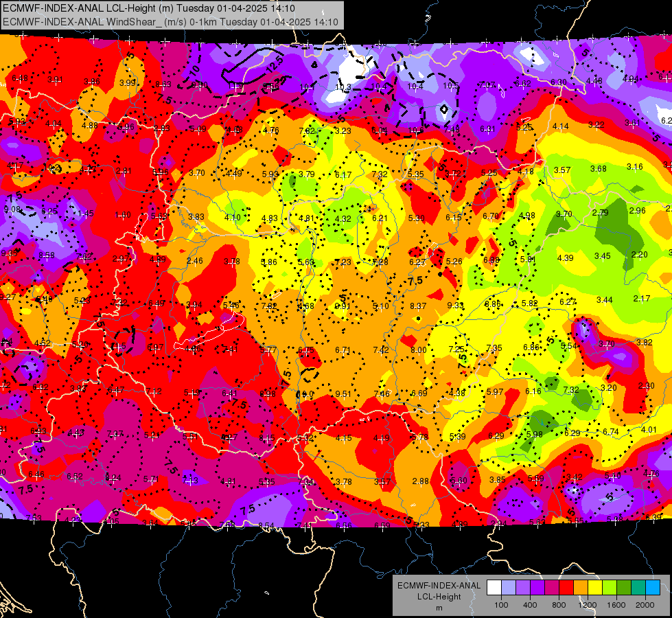This screenshot has height=618, width=672.
Task: Click the map value 1.45
Action: pos(86,214)
